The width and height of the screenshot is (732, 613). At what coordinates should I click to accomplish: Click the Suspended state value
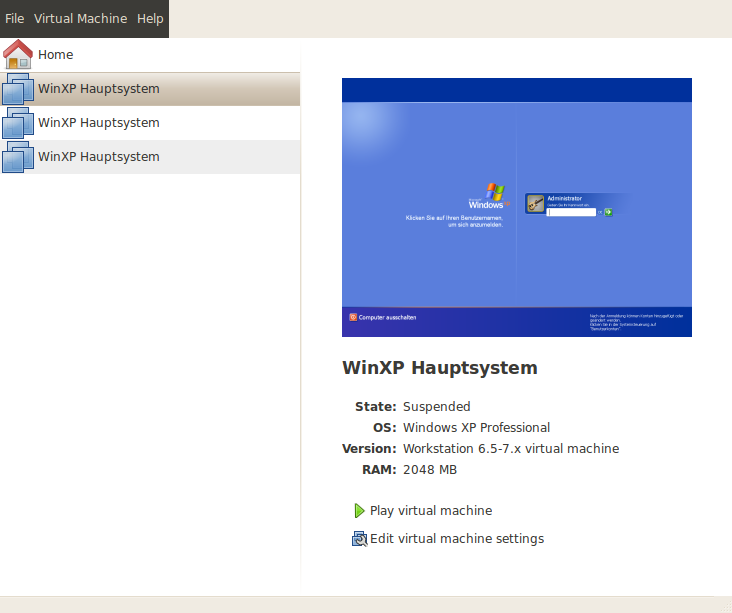click(436, 407)
